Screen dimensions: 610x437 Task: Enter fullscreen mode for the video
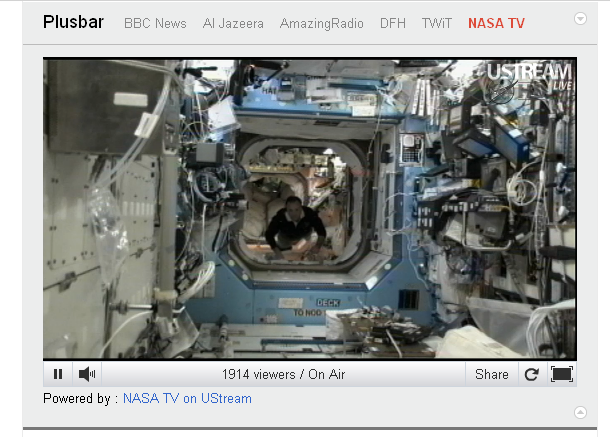[x=562, y=374]
